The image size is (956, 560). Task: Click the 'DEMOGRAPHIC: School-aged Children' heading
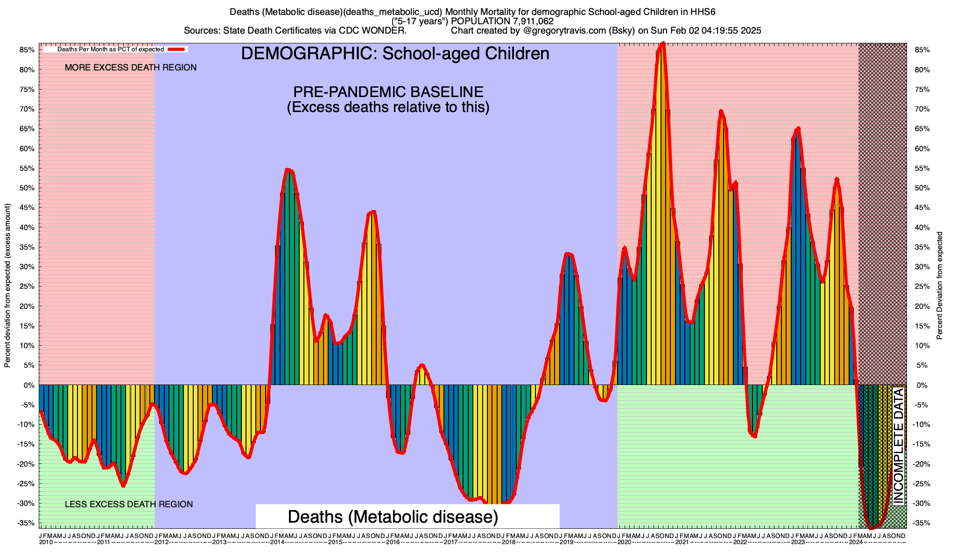[x=395, y=54]
